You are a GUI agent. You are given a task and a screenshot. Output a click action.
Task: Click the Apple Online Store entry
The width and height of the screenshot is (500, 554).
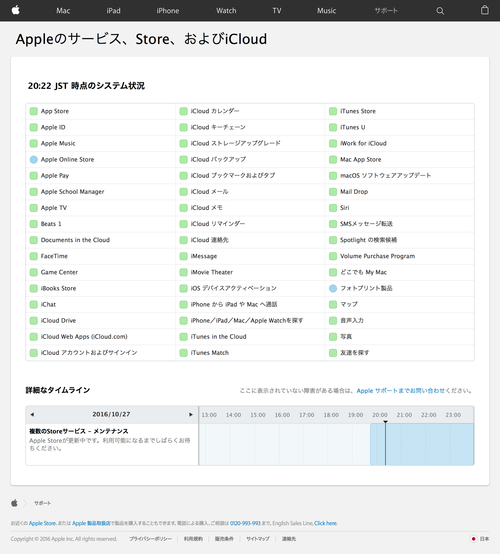pyautogui.click(x=67, y=160)
